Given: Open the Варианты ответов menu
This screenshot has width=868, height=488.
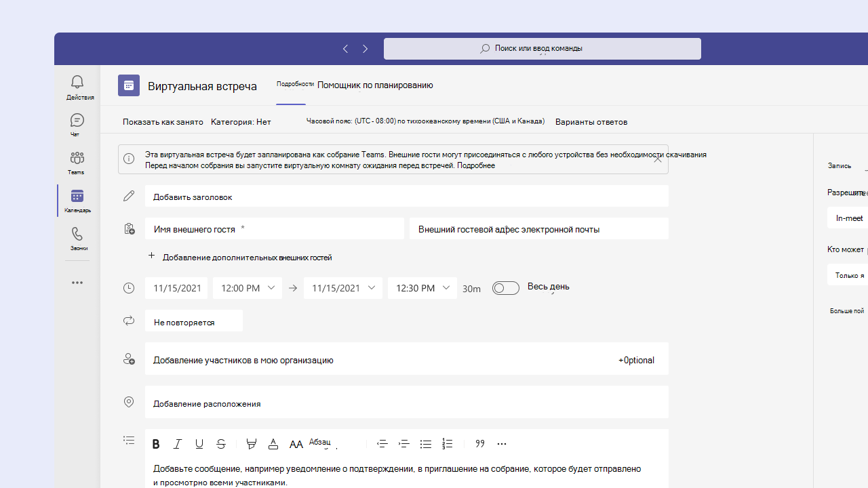Looking at the screenshot, I should [591, 122].
